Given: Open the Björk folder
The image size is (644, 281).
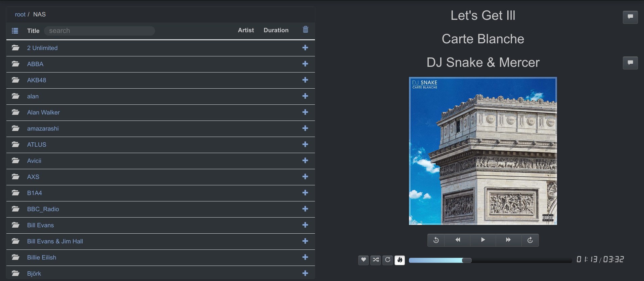Looking at the screenshot, I should click(34, 274).
